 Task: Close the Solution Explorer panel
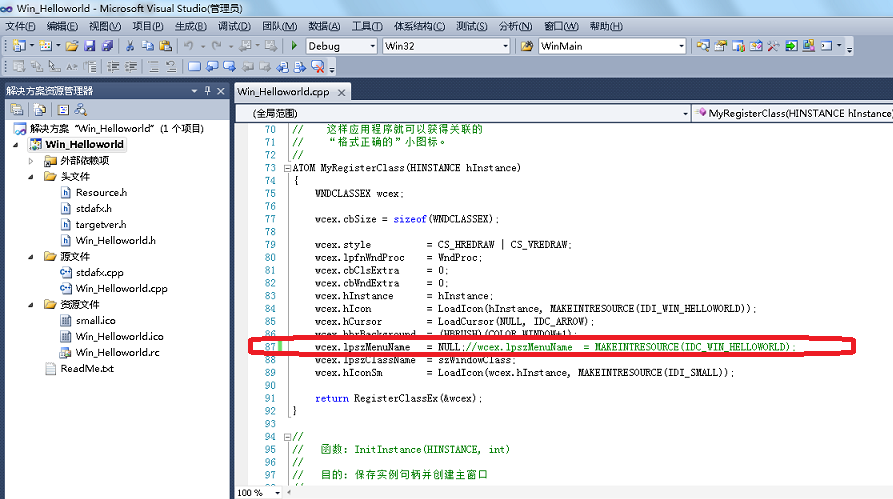221,91
